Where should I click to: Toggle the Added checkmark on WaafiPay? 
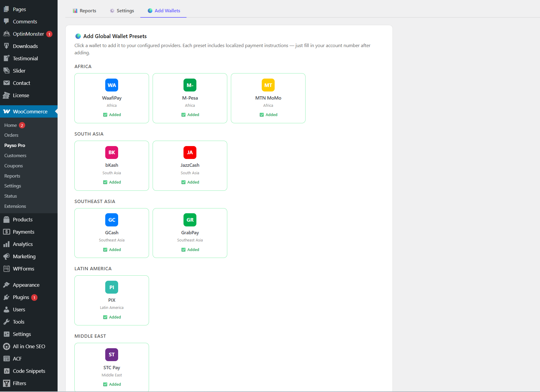point(105,115)
